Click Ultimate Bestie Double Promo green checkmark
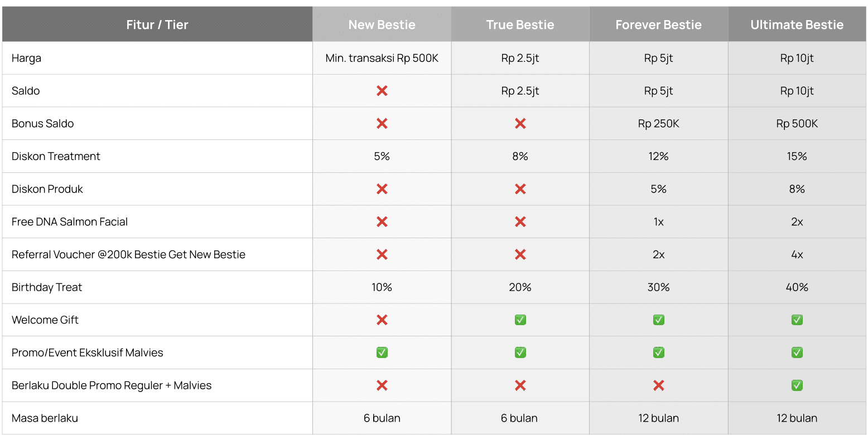868x435 pixels. click(x=797, y=385)
